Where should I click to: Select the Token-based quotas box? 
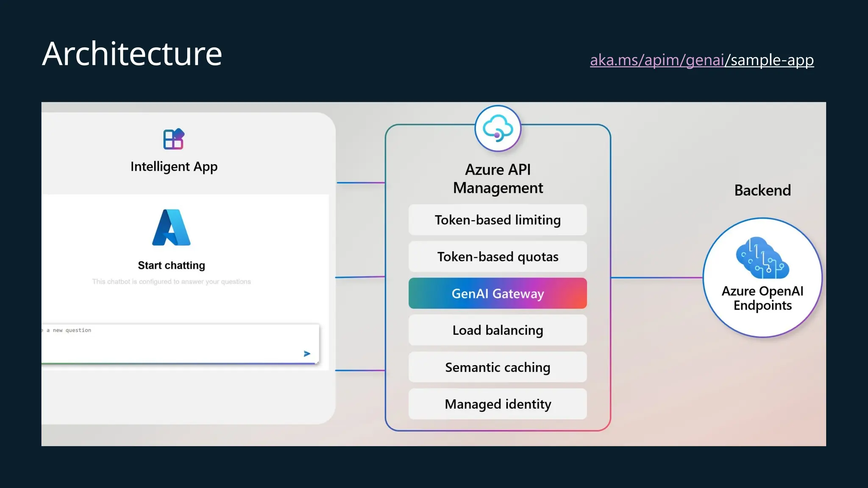click(x=498, y=257)
